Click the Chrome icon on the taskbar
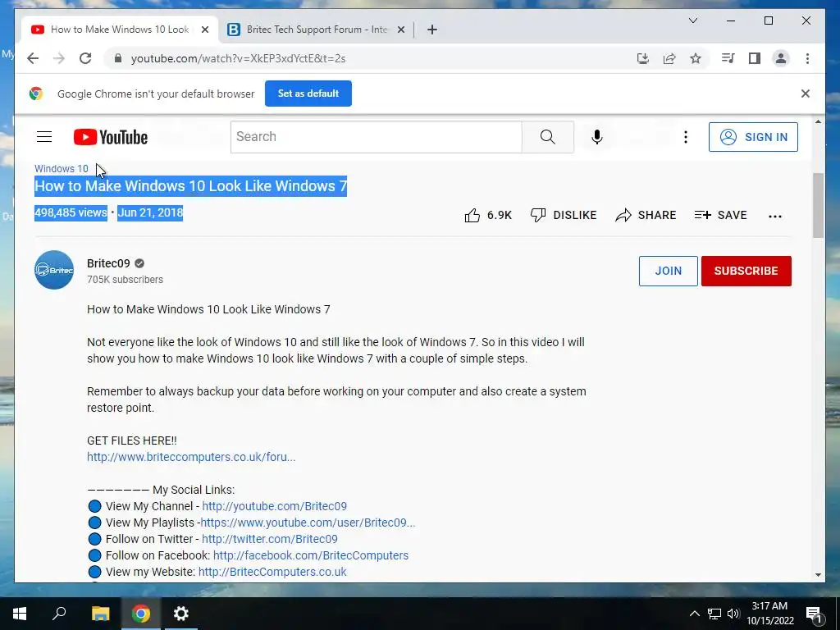The height and width of the screenshot is (630, 840). pos(141,614)
